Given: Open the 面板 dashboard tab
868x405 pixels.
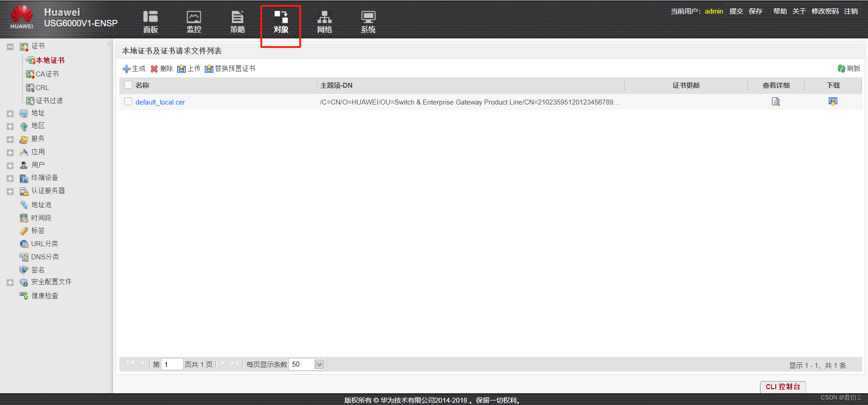Looking at the screenshot, I should [150, 22].
